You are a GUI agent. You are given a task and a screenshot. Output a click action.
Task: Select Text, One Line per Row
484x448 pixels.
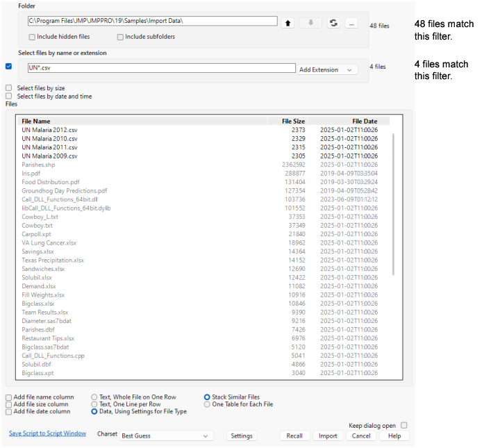(x=94, y=404)
